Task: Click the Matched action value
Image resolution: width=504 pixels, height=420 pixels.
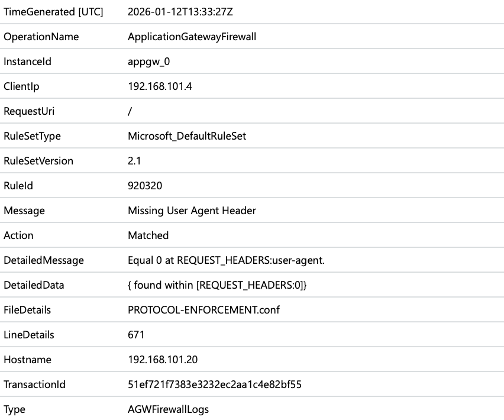Action: pos(148,235)
